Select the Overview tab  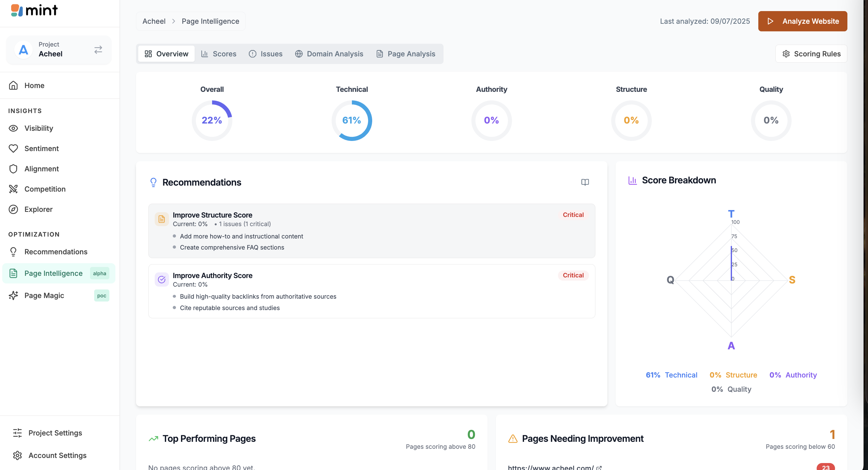click(166, 54)
